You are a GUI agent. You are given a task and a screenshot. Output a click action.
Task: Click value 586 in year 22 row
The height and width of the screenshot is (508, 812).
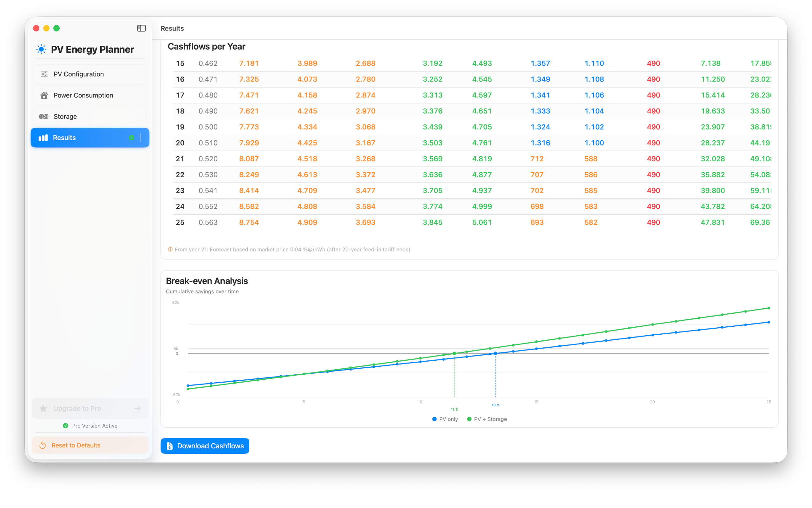(591, 175)
